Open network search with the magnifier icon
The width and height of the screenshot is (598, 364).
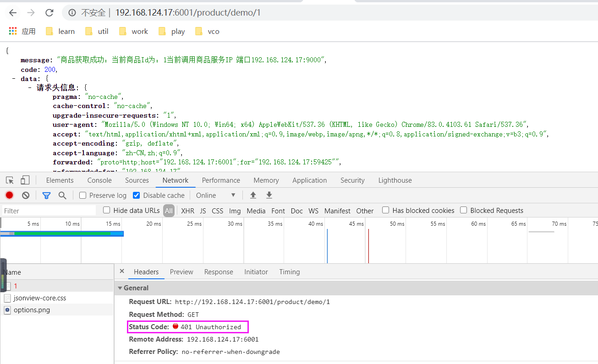(63, 195)
